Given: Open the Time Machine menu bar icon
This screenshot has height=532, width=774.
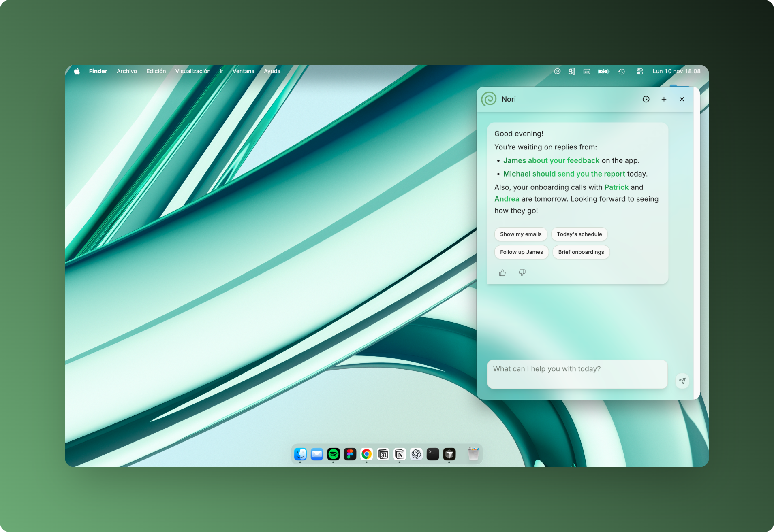Looking at the screenshot, I should click(622, 71).
